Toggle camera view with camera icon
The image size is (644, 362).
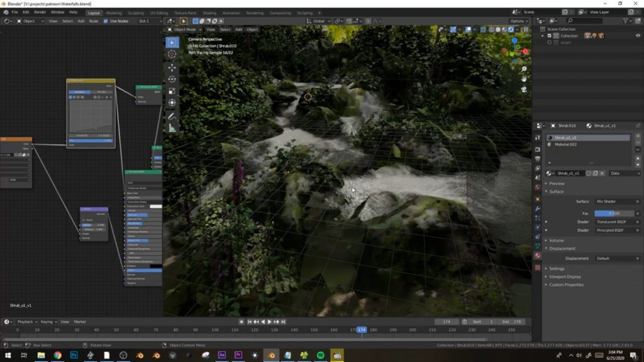click(524, 89)
